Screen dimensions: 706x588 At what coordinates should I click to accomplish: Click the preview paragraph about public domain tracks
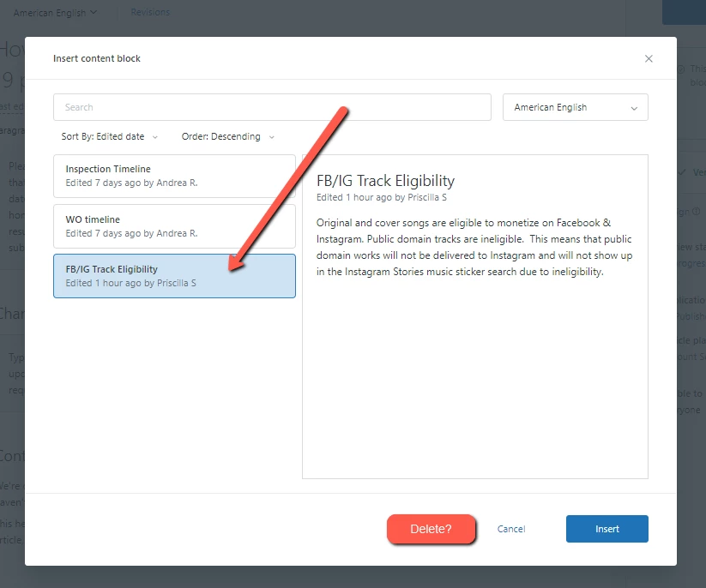(x=474, y=247)
